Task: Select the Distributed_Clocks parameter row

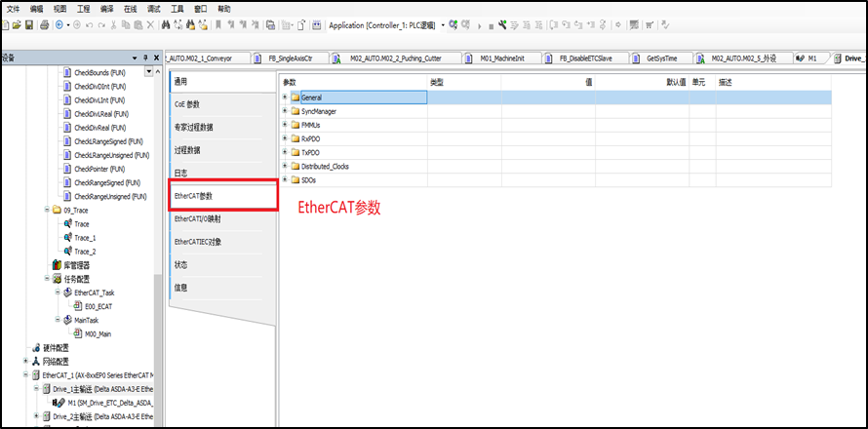Action: click(325, 166)
